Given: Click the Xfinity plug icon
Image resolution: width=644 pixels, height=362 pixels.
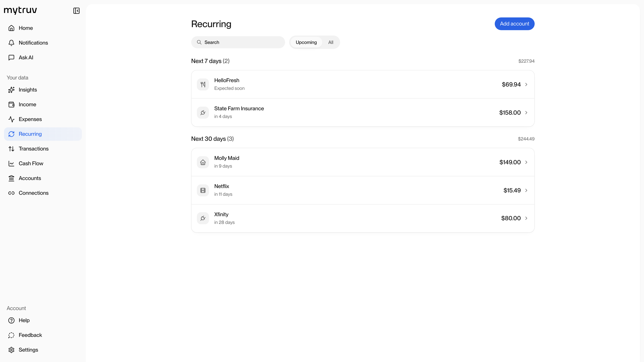Looking at the screenshot, I should 203,218.
